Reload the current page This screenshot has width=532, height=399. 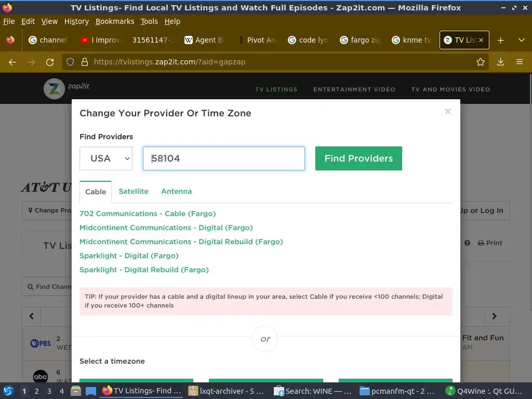pos(50,62)
